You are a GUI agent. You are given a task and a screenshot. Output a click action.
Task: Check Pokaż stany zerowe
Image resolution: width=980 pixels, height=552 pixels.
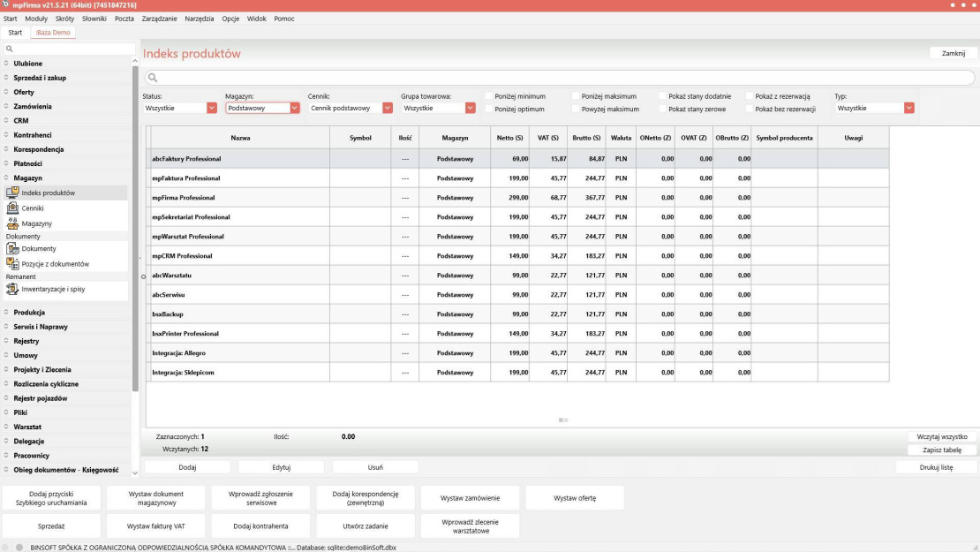click(662, 109)
